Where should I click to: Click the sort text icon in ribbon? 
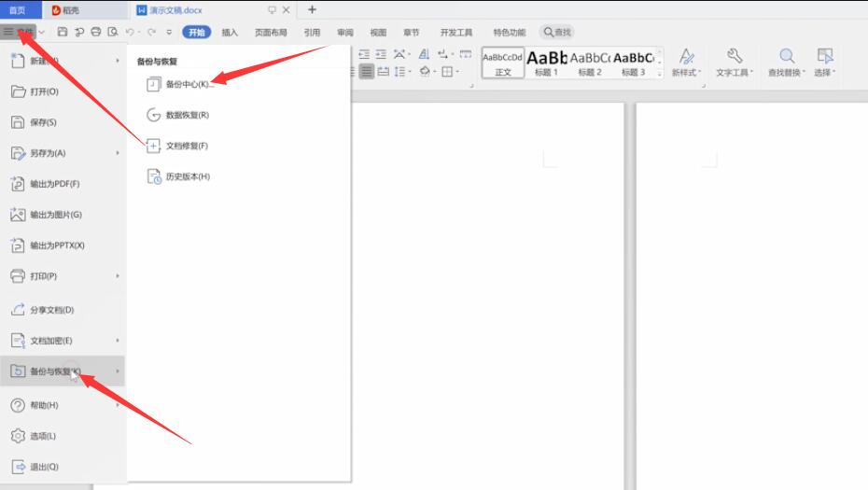tap(424, 54)
